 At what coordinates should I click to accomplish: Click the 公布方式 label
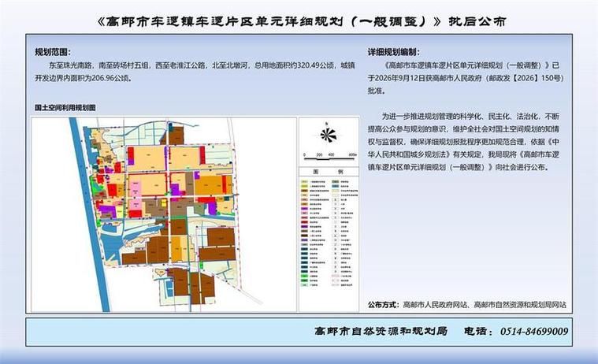tap(383, 304)
